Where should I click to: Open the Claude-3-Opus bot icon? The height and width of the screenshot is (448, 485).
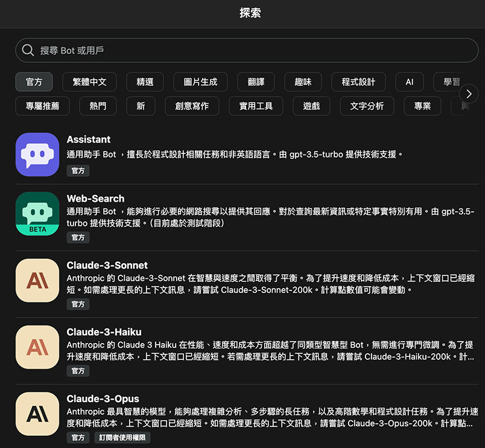[37, 414]
